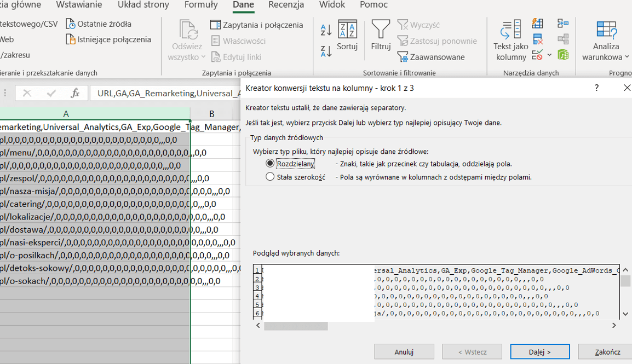Select the Stała szerokość radio option

269,177
